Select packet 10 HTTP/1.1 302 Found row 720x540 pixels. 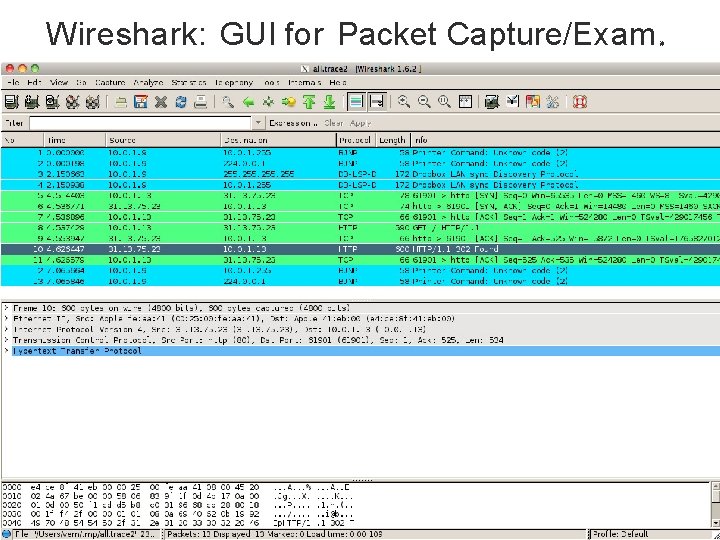tap(360, 249)
